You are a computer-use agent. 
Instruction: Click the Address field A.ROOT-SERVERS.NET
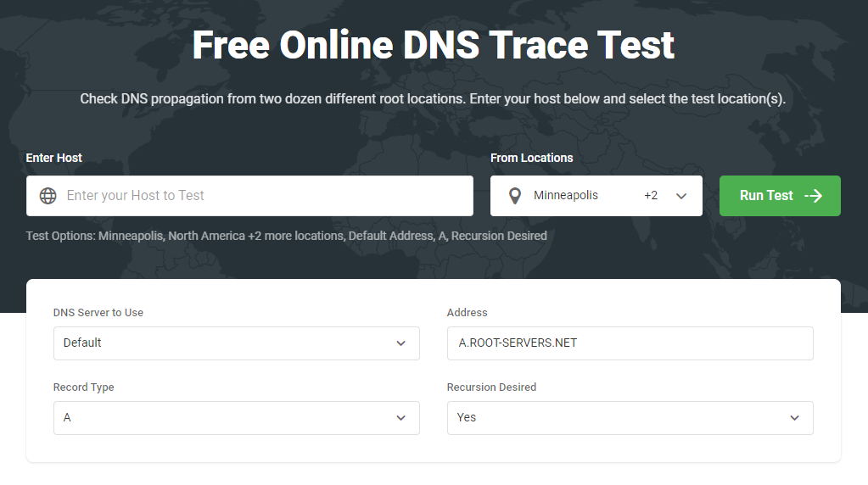tap(630, 343)
